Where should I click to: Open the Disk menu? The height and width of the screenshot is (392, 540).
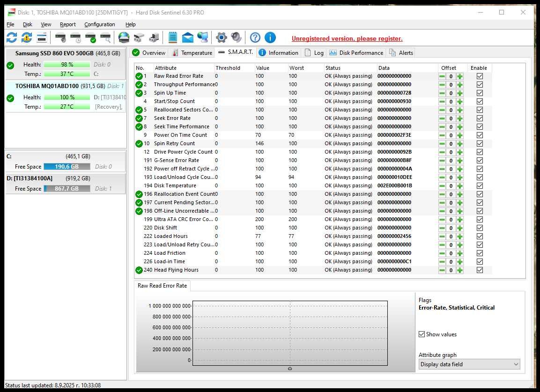tap(28, 24)
